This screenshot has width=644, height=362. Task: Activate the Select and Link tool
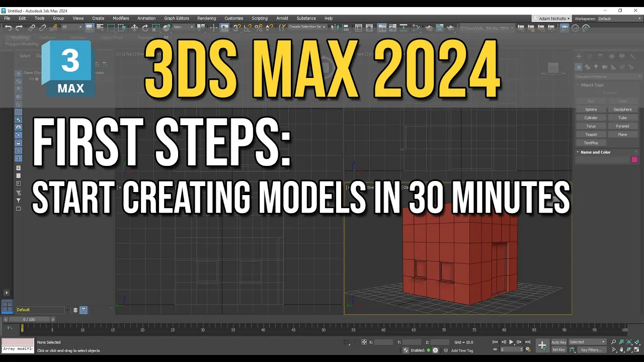pyautogui.click(x=32, y=28)
